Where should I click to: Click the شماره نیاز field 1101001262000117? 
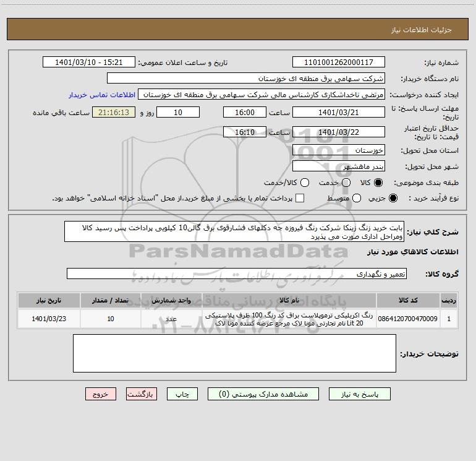pos(339,62)
